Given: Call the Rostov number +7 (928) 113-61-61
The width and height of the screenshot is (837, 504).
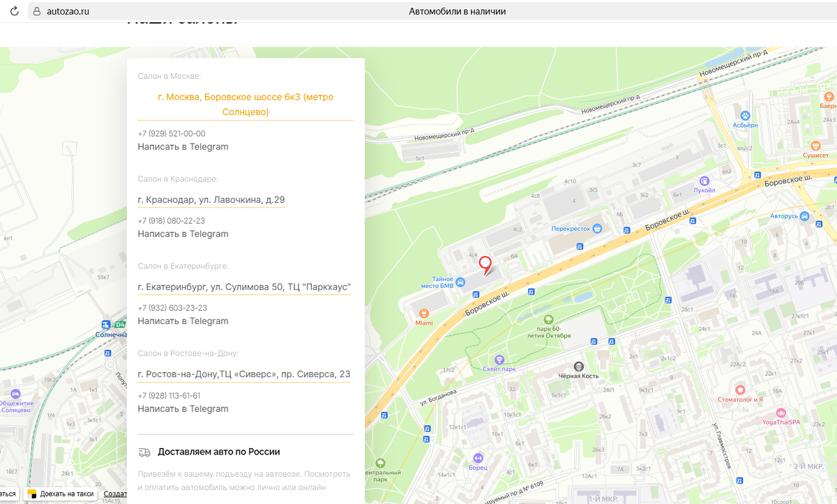Looking at the screenshot, I should pos(169,396).
